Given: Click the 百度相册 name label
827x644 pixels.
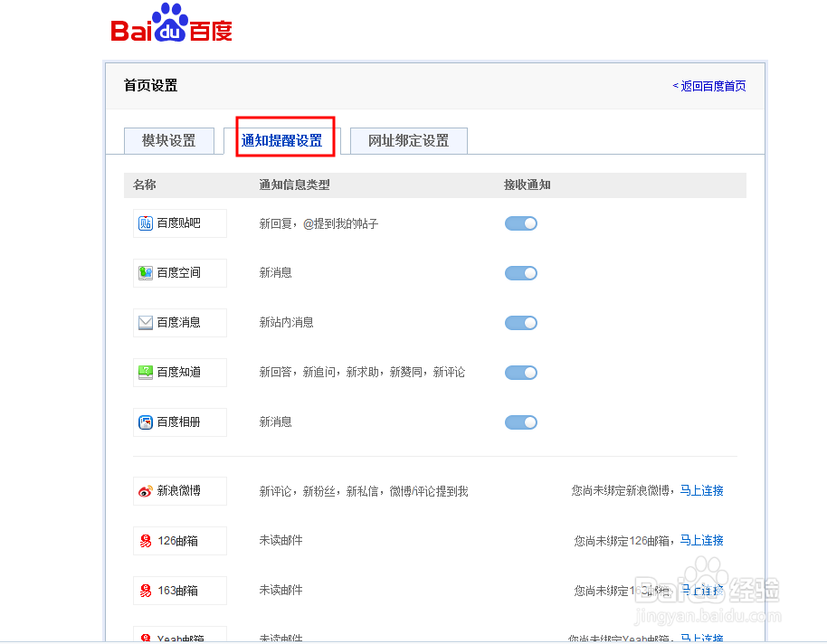Looking at the screenshot, I should point(179,422).
